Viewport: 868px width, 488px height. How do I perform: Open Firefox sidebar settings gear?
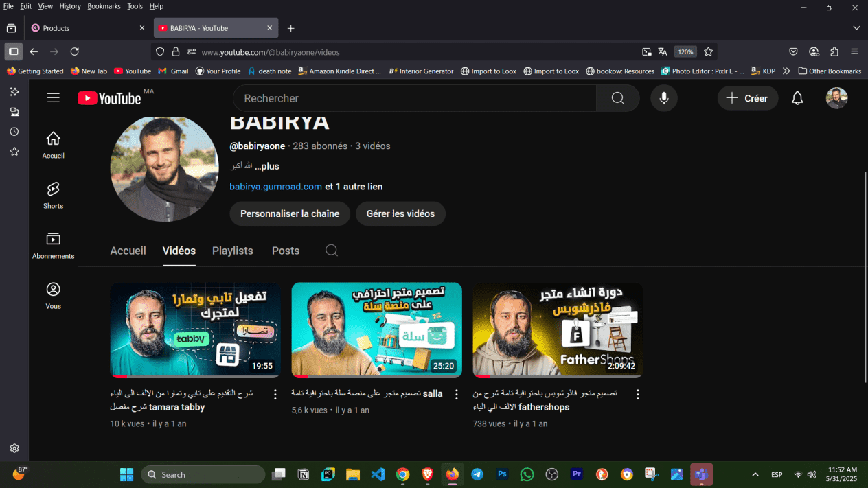point(14,448)
